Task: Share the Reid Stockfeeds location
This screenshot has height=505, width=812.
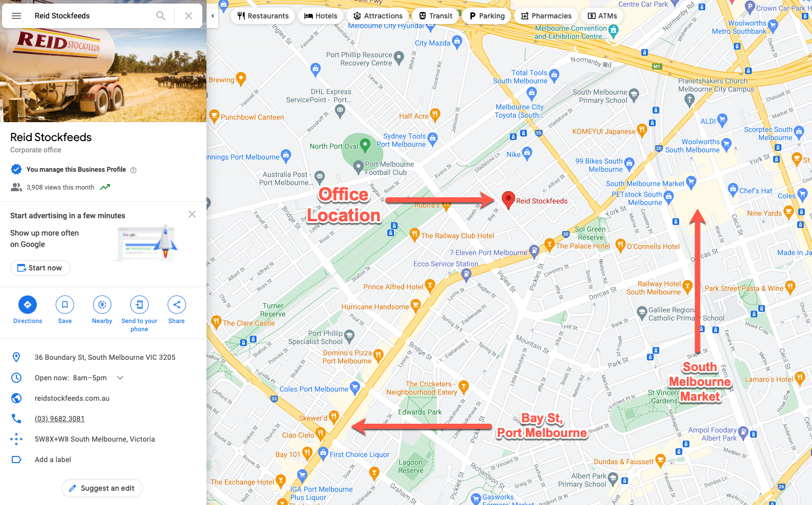Action: (177, 310)
